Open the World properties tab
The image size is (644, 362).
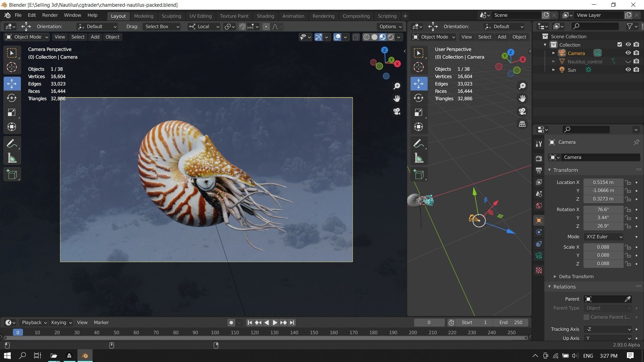(x=539, y=205)
